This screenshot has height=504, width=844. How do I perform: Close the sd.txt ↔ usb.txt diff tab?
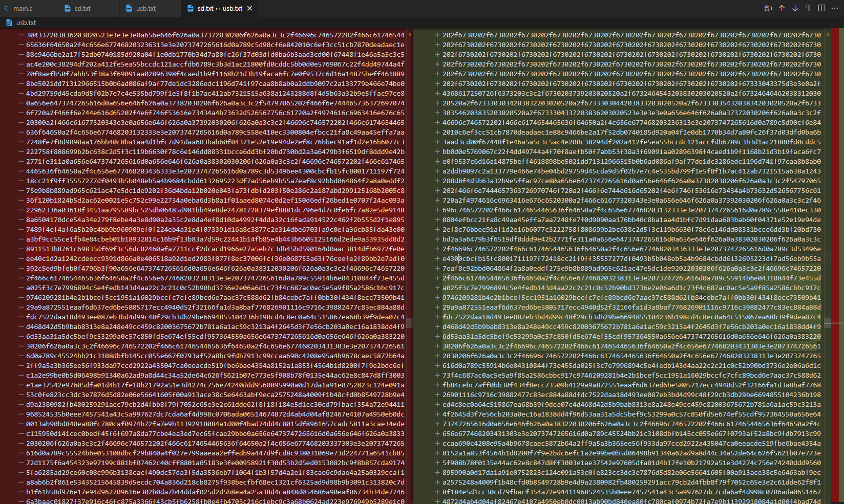point(249,8)
